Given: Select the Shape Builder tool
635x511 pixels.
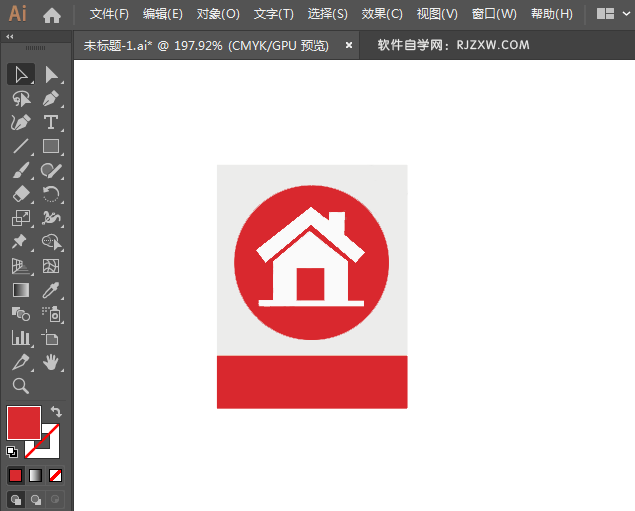Looking at the screenshot, I should click(x=51, y=242).
